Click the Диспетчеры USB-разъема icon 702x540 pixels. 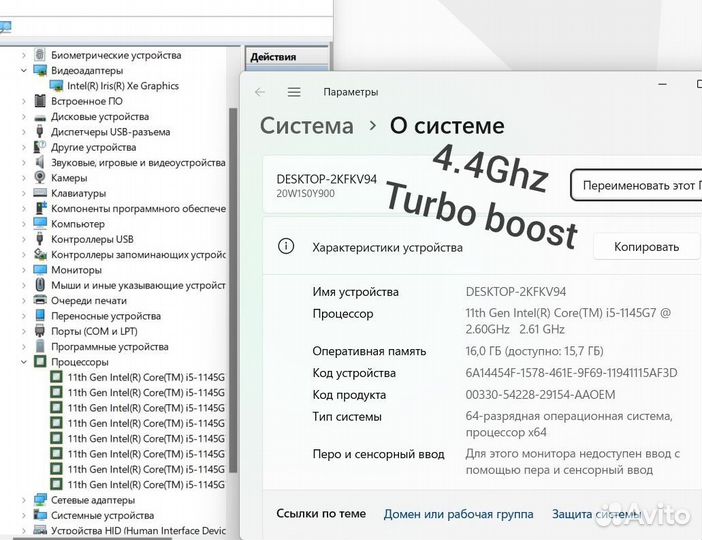click(40, 131)
